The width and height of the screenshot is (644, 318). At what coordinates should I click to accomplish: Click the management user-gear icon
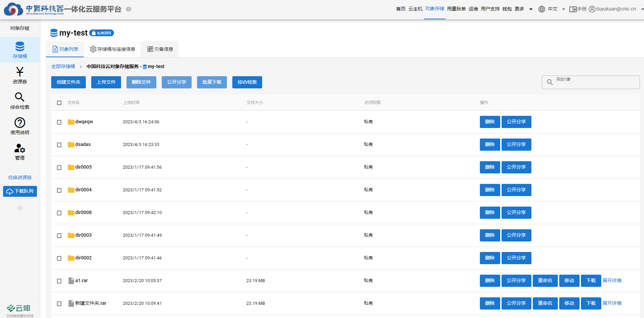coord(20,148)
